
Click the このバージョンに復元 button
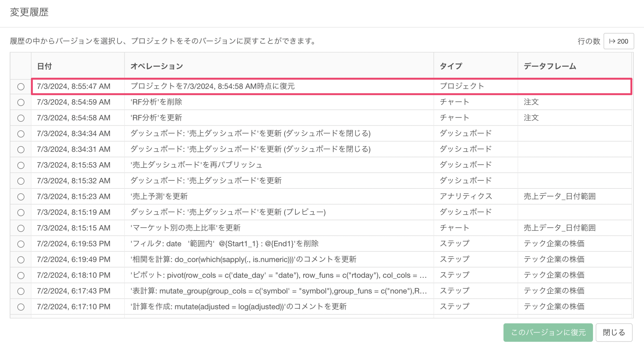548,332
